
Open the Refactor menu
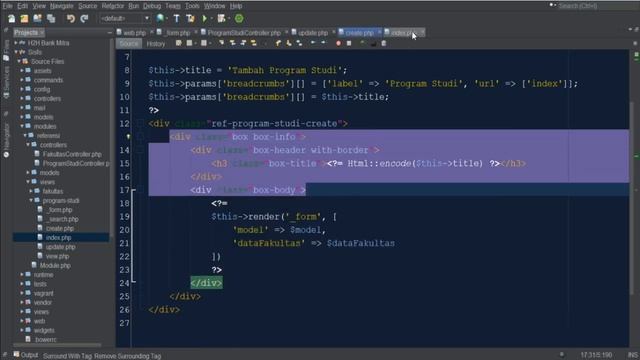(x=113, y=6)
